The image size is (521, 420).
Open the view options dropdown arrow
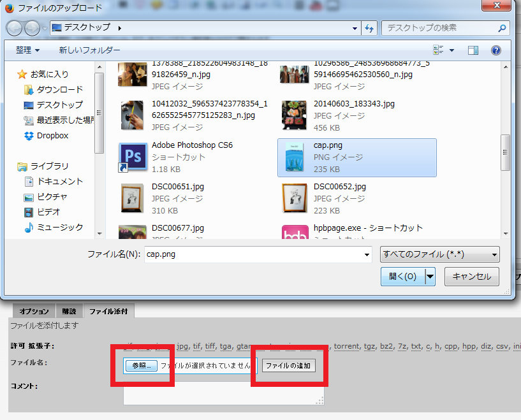click(452, 50)
